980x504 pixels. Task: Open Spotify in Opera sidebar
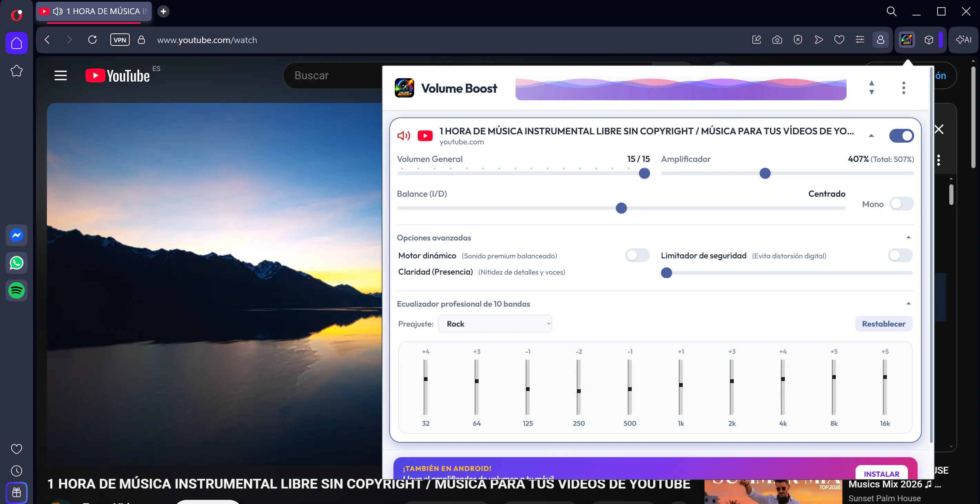16,291
